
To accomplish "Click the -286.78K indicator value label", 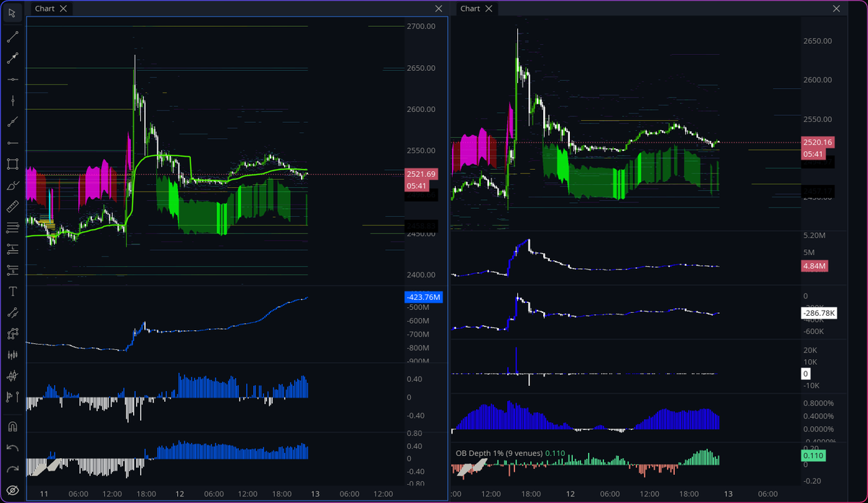I will (x=820, y=313).
